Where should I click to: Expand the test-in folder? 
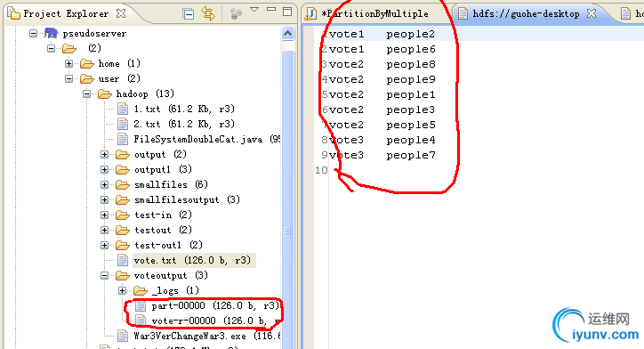(105, 215)
